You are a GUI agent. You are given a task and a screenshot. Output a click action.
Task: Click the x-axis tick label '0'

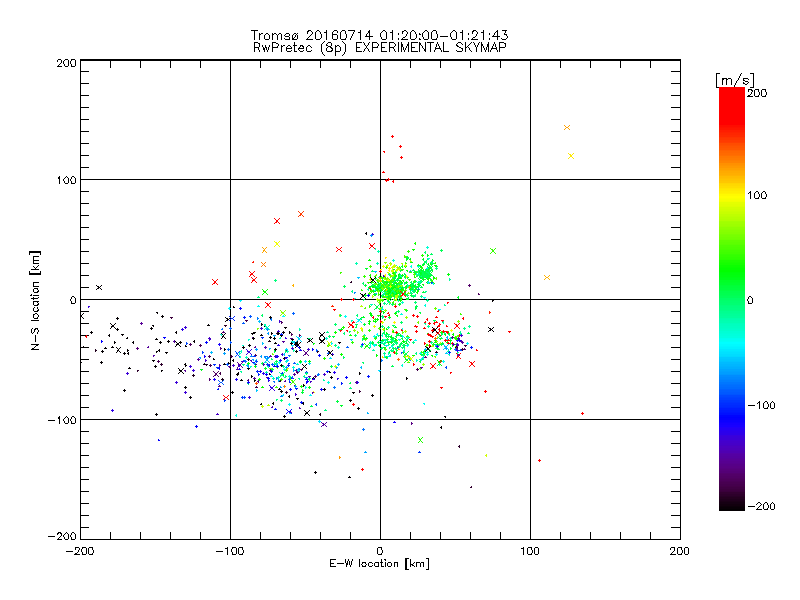pyautogui.click(x=380, y=551)
